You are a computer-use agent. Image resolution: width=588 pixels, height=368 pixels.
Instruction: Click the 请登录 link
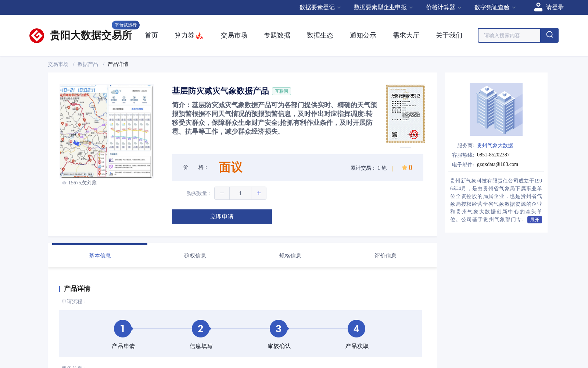(555, 7)
